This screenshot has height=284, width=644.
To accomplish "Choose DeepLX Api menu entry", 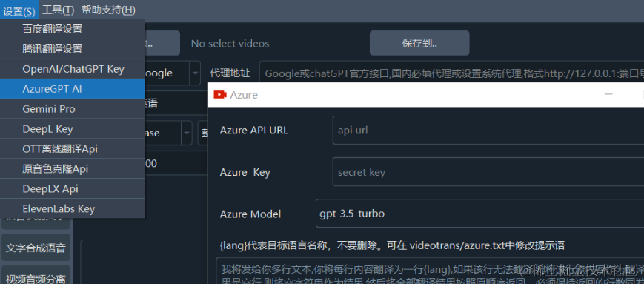I will point(73,188).
